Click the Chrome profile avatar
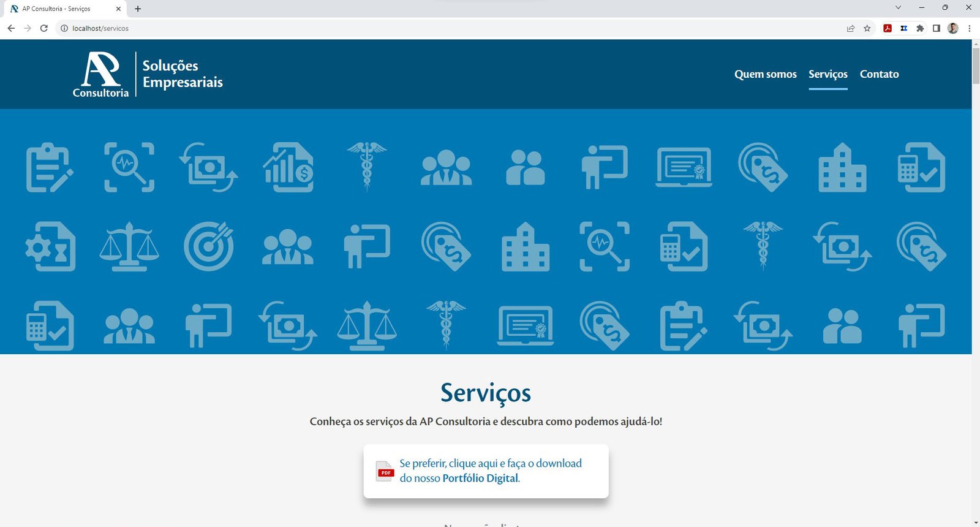Screen dimensions: 980x527 click(x=953, y=28)
